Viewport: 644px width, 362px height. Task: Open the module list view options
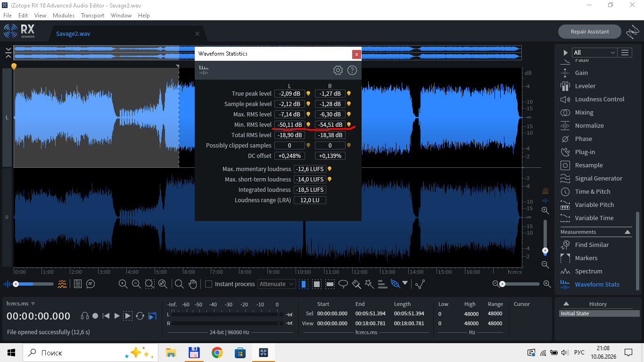coord(625,52)
